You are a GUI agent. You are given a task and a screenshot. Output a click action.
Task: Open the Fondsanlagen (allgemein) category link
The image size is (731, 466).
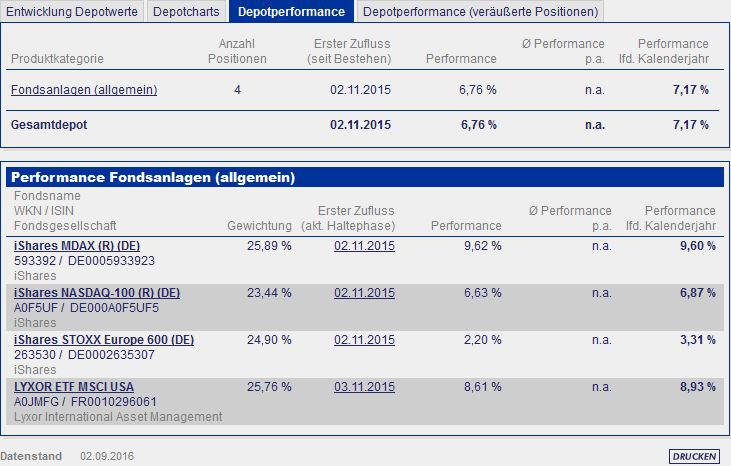tap(84, 89)
